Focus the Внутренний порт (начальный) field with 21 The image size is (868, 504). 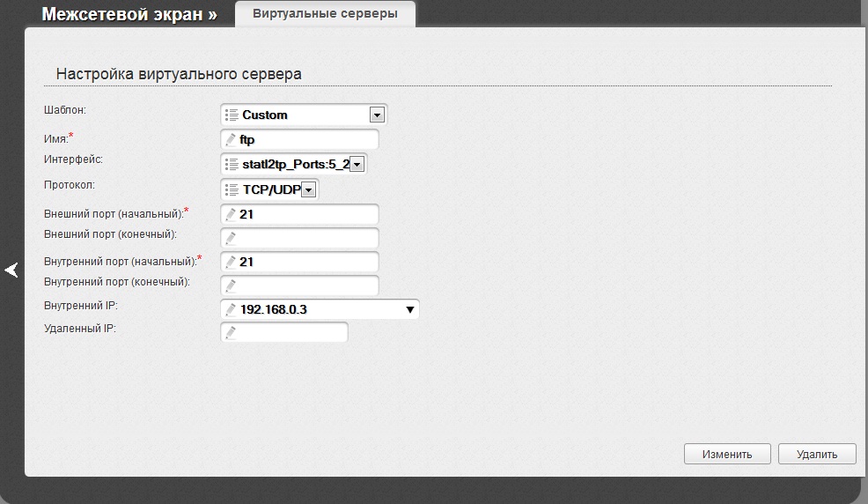[x=304, y=262]
